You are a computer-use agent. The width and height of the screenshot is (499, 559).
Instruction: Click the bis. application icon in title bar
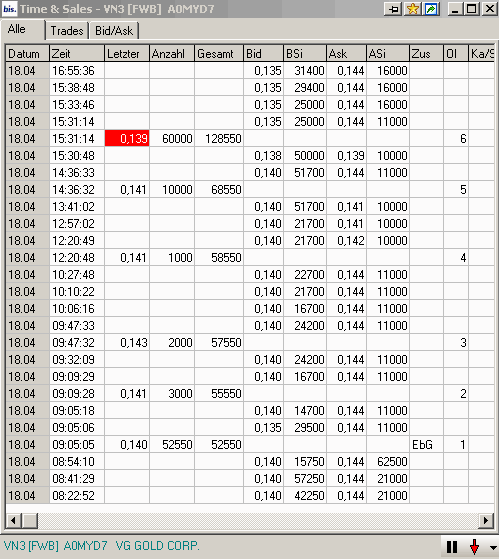tap(10, 9)
